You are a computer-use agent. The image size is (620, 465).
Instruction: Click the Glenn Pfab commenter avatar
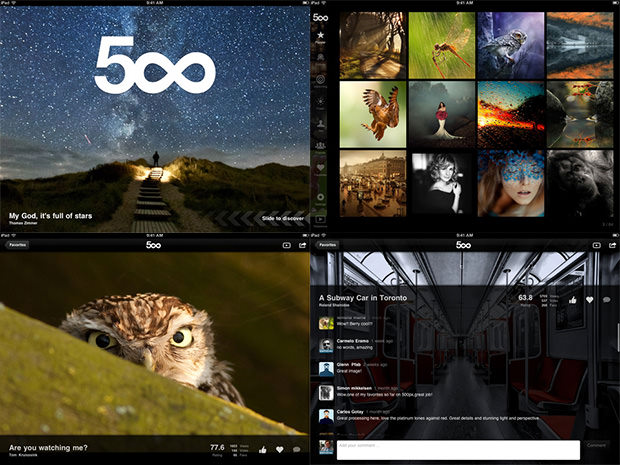click(x=326, y=369)
